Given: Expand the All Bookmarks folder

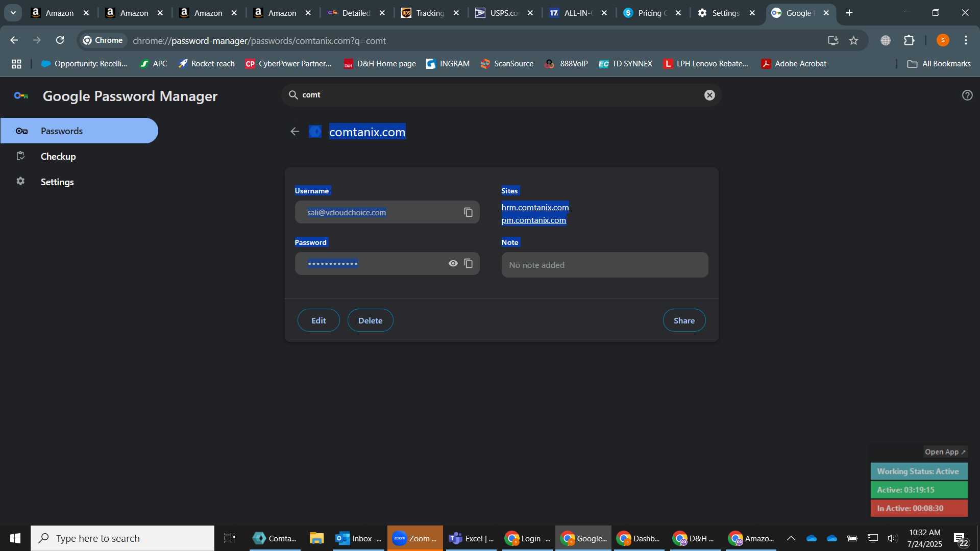Looking at the screenshot, I should pos(939,64).
